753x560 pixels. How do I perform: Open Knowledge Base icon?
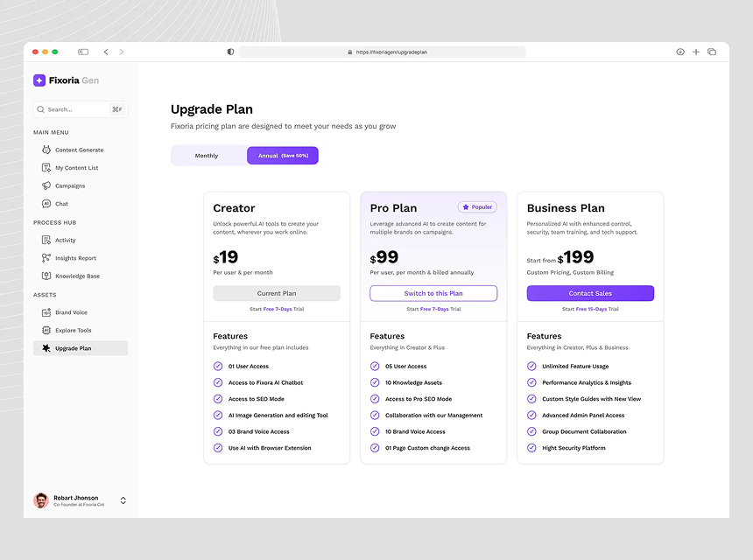coord(46,276)
